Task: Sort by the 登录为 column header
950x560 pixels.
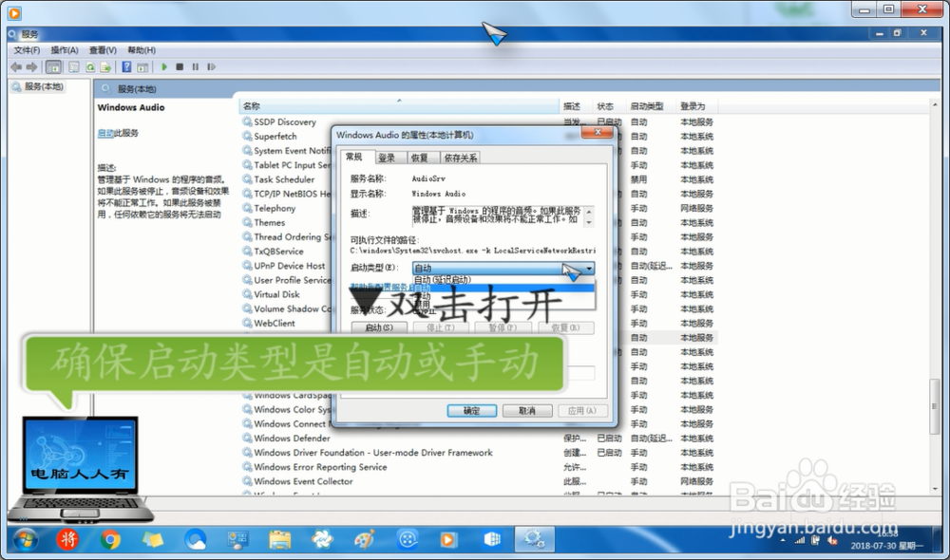Action: pyautogui.click(x=696, y=106)
